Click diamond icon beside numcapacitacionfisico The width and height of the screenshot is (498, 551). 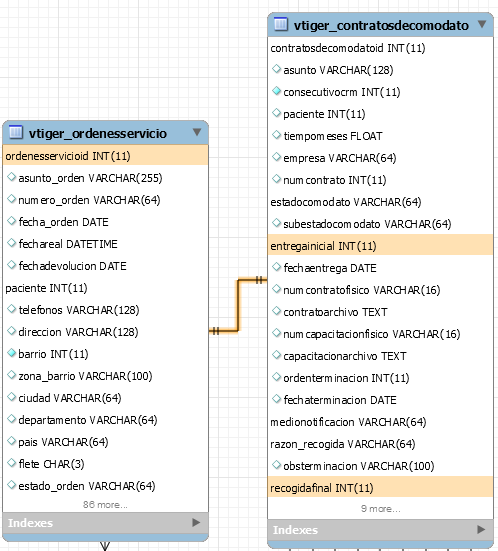[x=277, y=333]
